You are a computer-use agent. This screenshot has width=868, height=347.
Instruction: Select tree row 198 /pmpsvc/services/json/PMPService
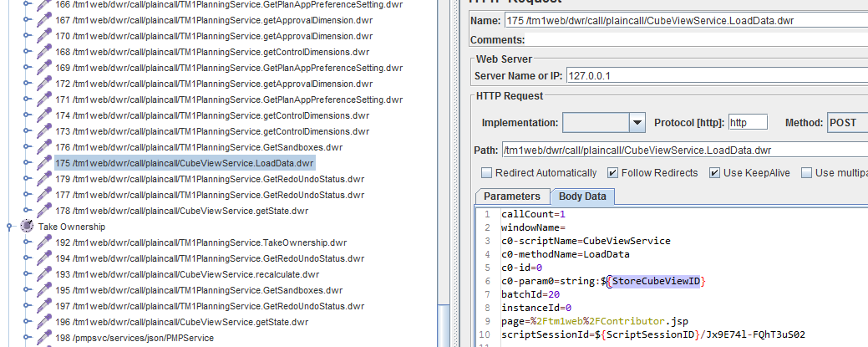(135, 338)
